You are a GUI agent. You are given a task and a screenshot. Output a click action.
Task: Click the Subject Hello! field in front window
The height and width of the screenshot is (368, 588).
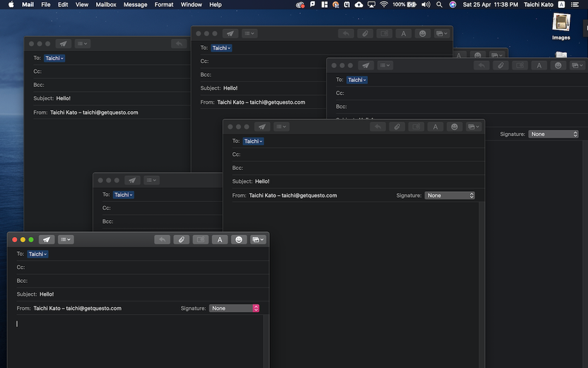click(x=143, y=294)
